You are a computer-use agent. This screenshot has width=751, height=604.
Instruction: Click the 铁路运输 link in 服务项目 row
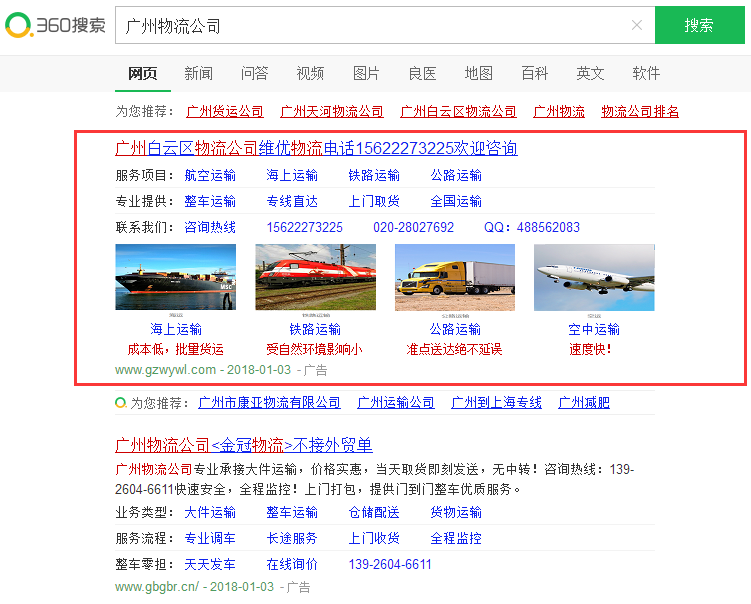[374, 175]
